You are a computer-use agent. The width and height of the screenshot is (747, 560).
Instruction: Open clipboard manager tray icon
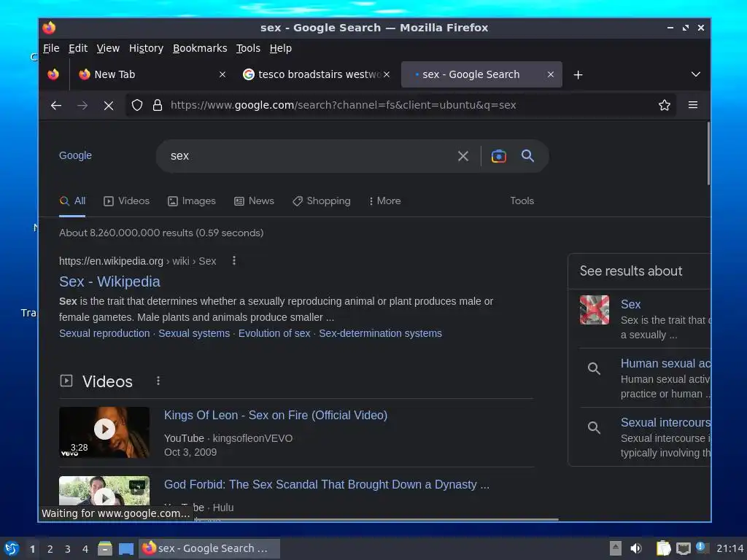coord(663,548)
